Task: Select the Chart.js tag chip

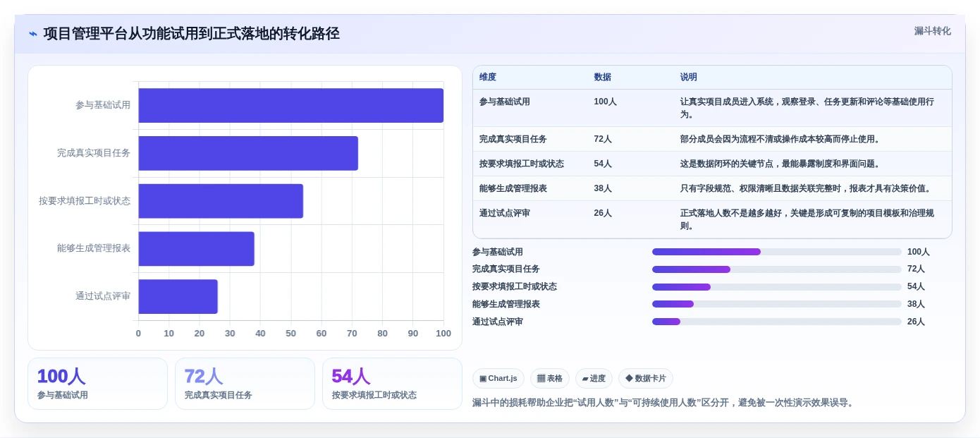Action: 498,379
